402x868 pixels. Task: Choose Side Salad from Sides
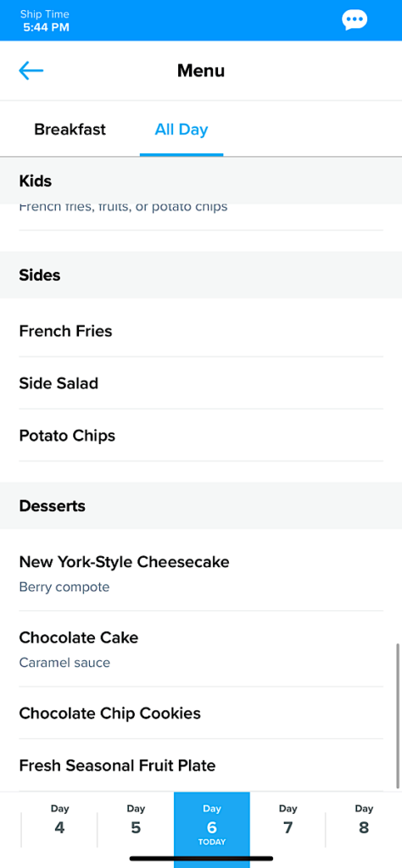click(x=201, y=383)
